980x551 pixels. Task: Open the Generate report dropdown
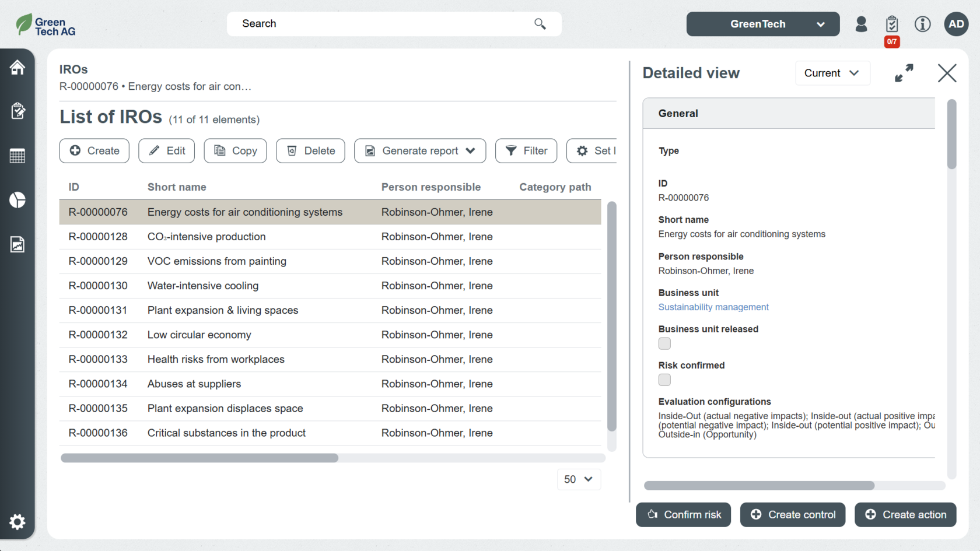point(419,151)
